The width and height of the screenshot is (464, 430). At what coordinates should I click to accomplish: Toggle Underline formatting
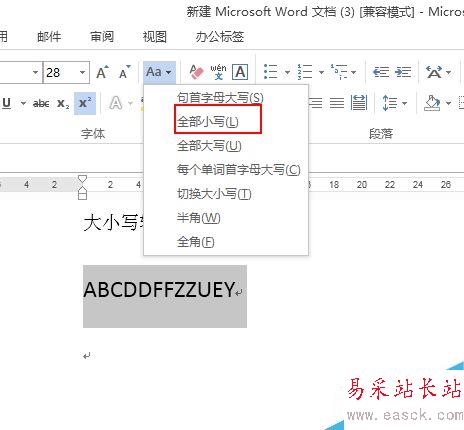[x=7, y=103]
